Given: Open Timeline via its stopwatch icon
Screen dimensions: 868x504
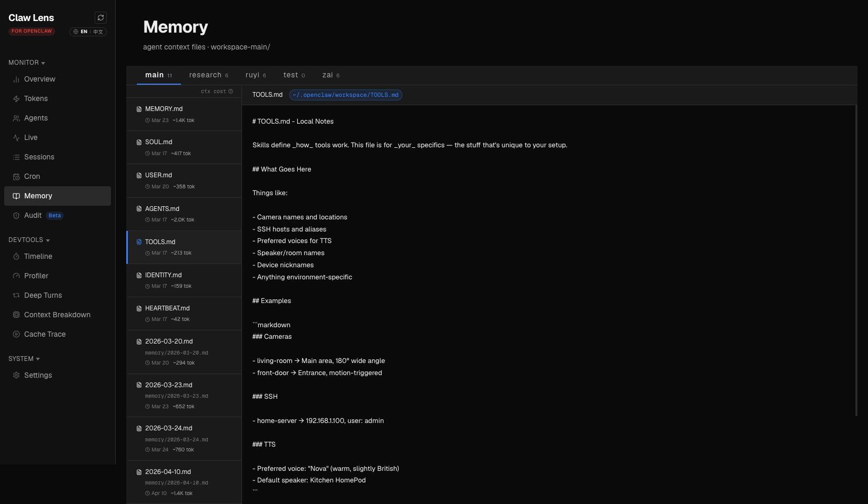Looking at the screenshot, I should pyautogui.click(x=16, y=257).
